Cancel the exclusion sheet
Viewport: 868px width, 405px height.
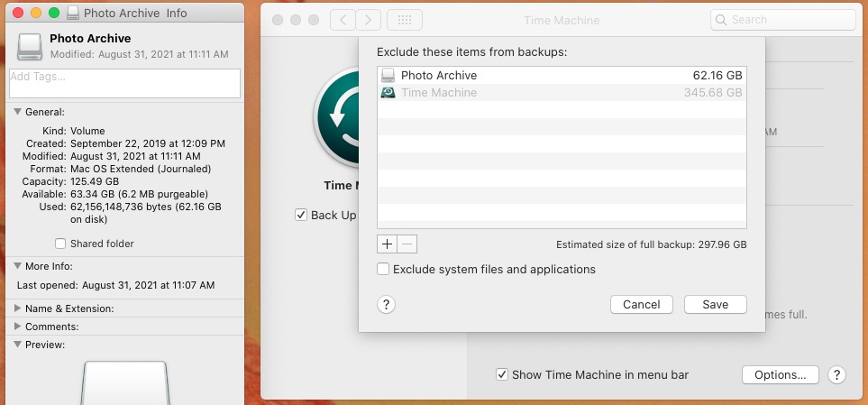pos(642,304)
